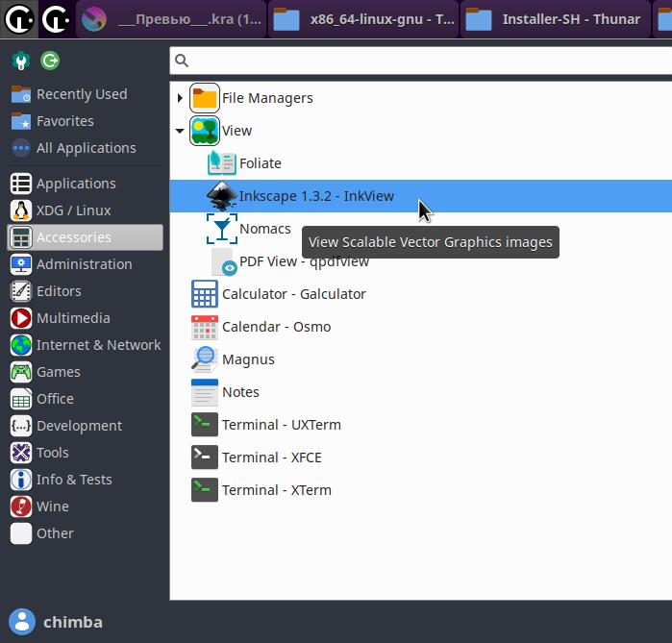Open UXTerm terminal icon
672x643 pixels.
point(205,425)
